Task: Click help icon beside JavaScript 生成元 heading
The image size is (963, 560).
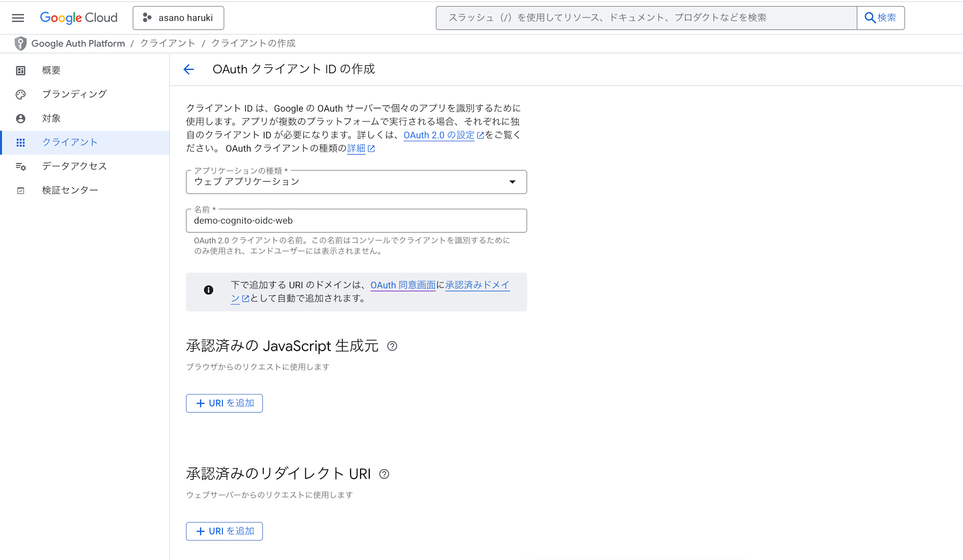Action: (392, 346)
